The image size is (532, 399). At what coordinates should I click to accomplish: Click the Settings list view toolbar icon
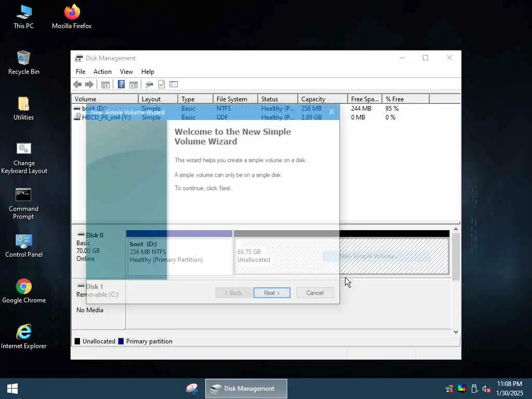click(174, 84)
